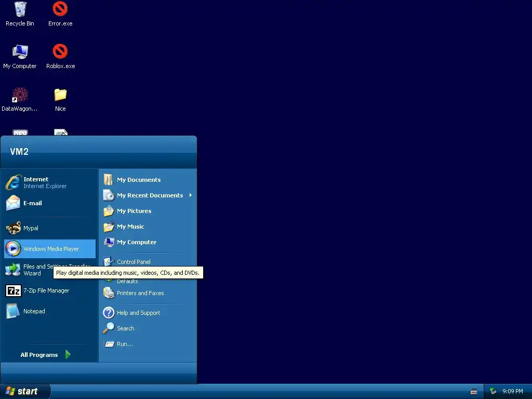Open My Computer in Start menu

click(x=148, y=242)
